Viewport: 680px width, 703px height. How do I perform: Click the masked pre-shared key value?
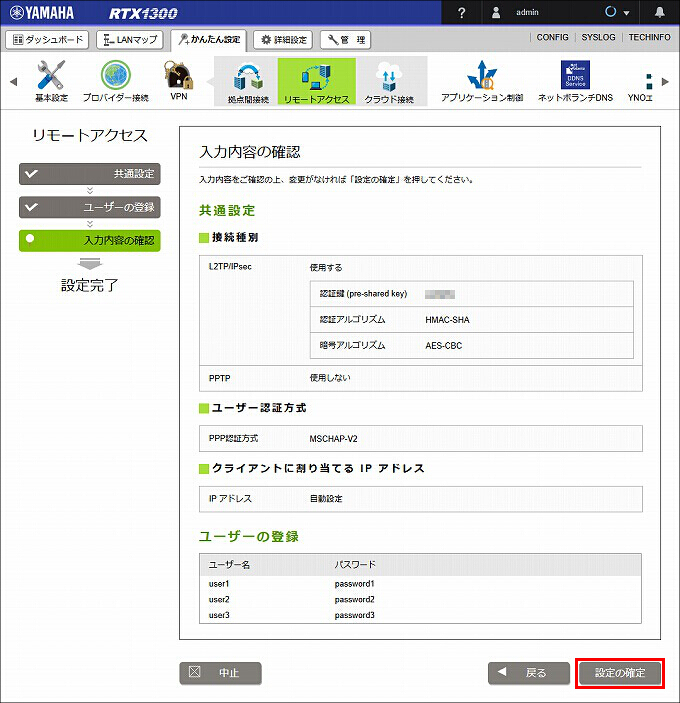click(x=440, y=294)
